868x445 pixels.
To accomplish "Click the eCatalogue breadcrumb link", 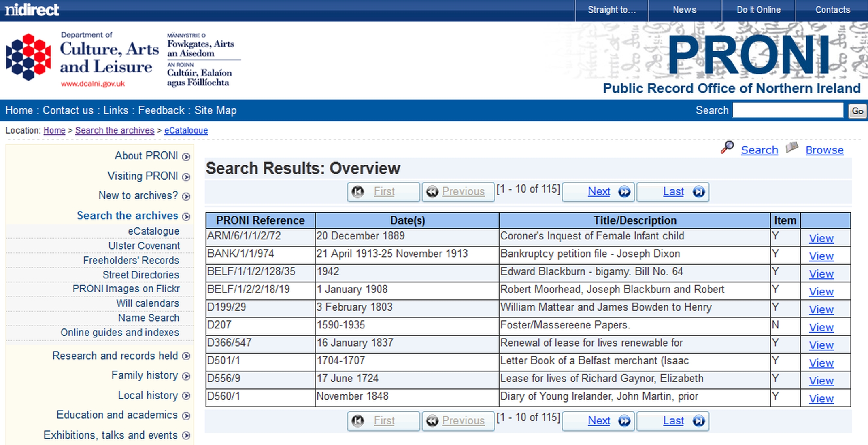I will coord(186,130).
